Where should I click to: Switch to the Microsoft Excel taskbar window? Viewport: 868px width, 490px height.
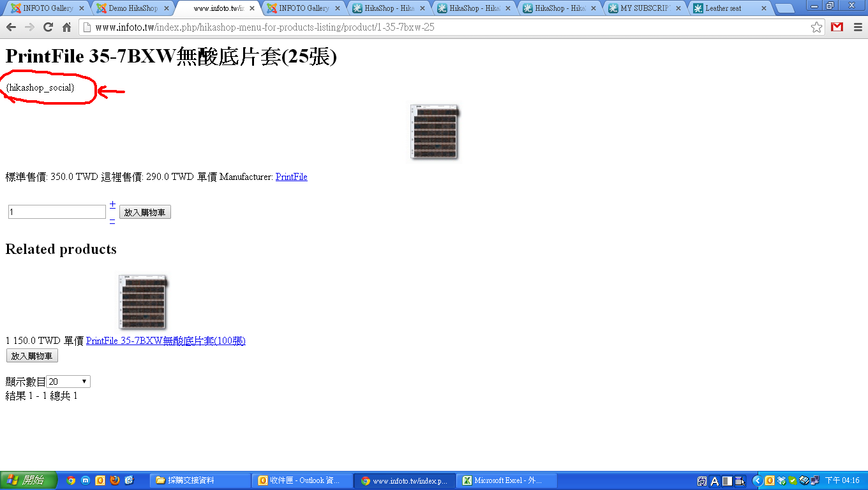tap(507, 480)
